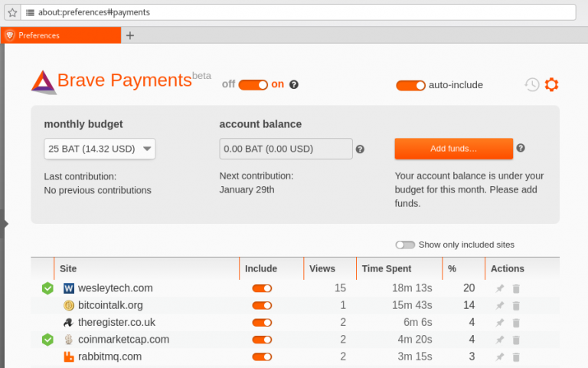Remove rabbitmq.com with trash icon
The height and width of the screenshot is (368, 588).
pos(516,356)
